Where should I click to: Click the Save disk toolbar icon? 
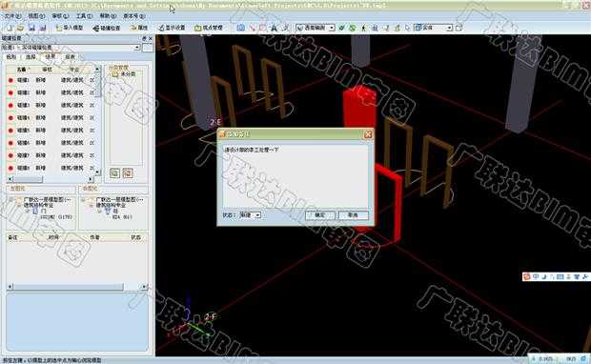coord(31,28)
